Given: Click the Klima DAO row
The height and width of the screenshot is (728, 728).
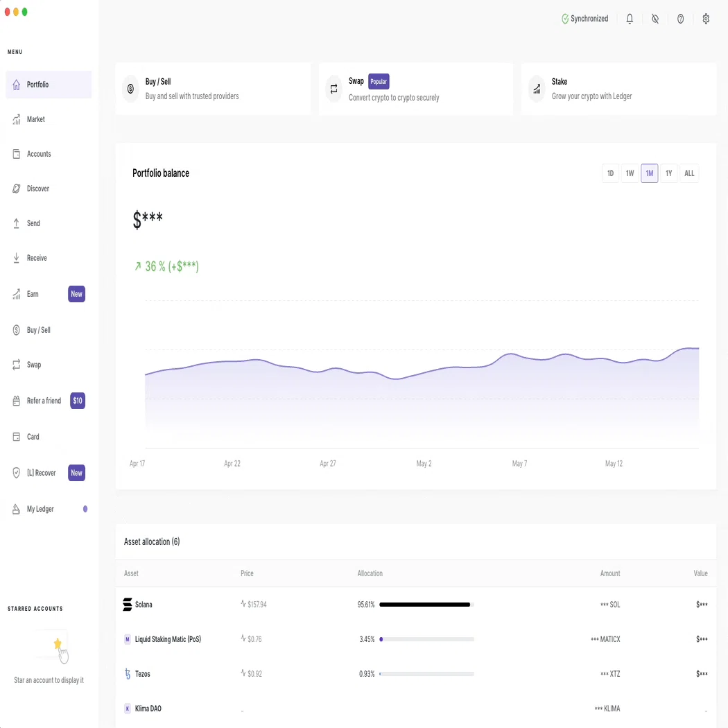Looking at the screenshot, I should click(416, 709).
